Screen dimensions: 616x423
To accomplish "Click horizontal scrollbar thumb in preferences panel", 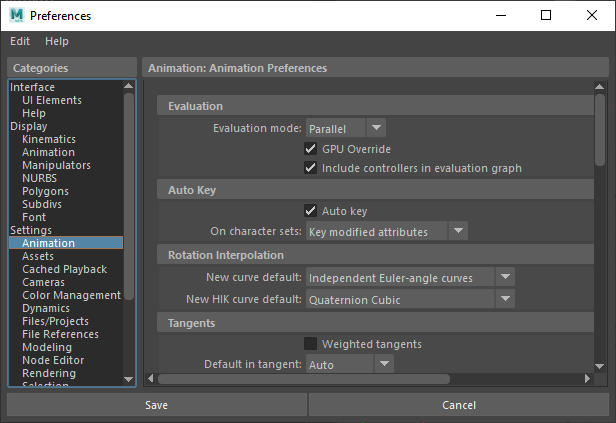I will [x=304, y=379].
